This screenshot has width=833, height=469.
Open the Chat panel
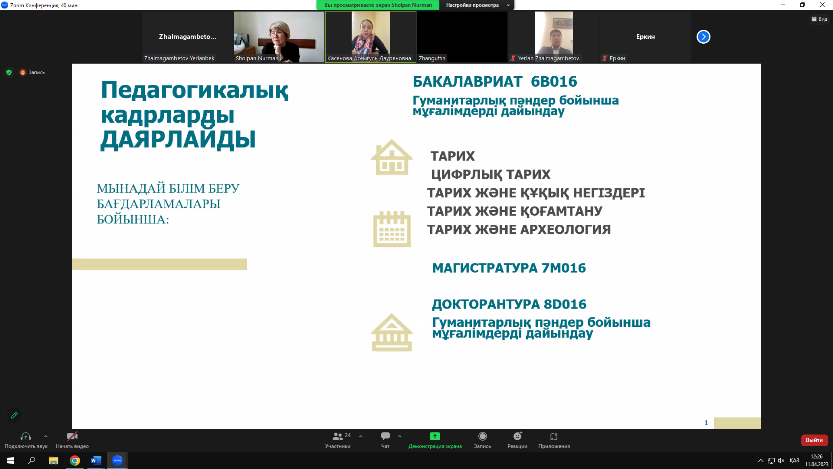tap(385, 437)
